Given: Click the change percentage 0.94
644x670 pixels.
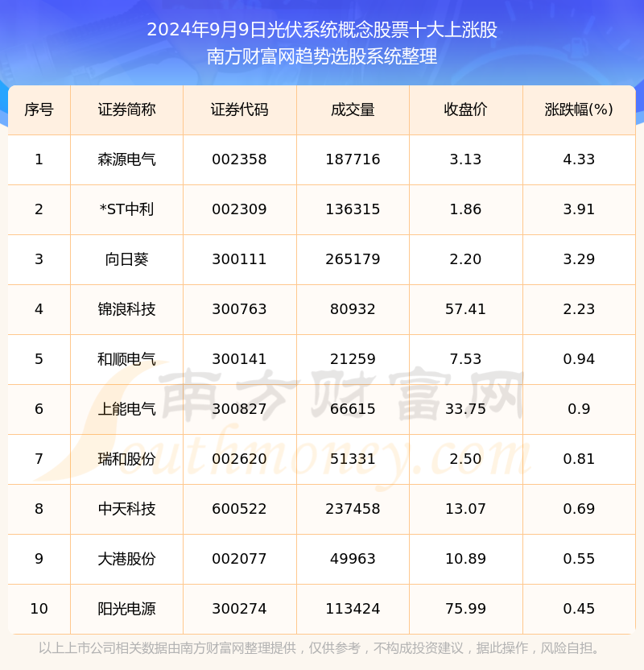Looking at the screenshot, I should coord(579,359).
